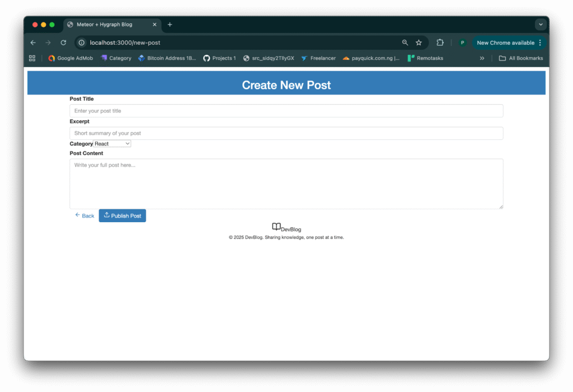Click the Publish Post button

click(x=123, y=216)
